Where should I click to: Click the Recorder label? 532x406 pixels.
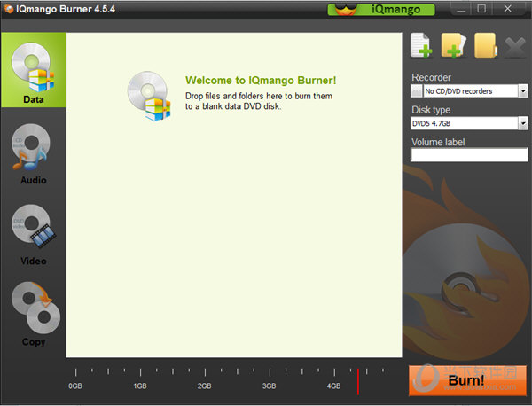click(x=431, y=77)
